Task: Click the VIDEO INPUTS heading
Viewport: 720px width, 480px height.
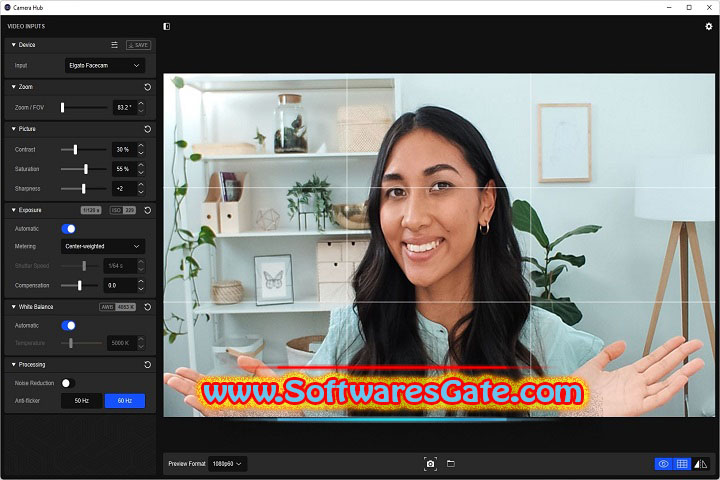Action: pyautogui.click(x=26, y=27)
